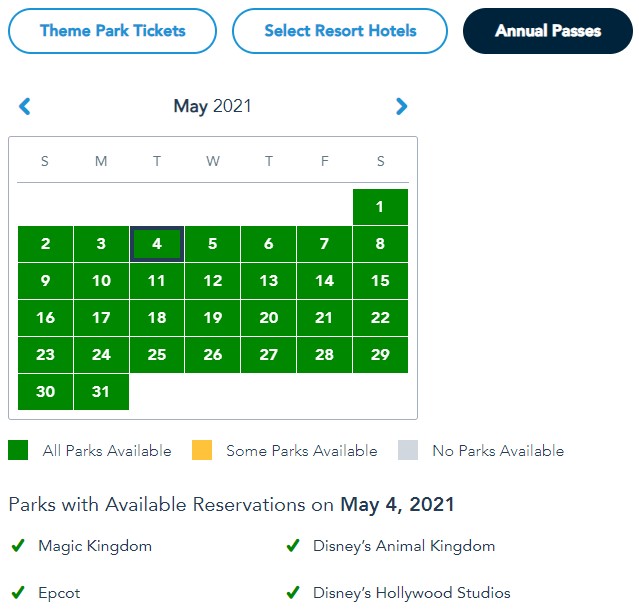Click green All Parks Available swatch
Viewport: 639px width, 614px height.
point(18,450)
